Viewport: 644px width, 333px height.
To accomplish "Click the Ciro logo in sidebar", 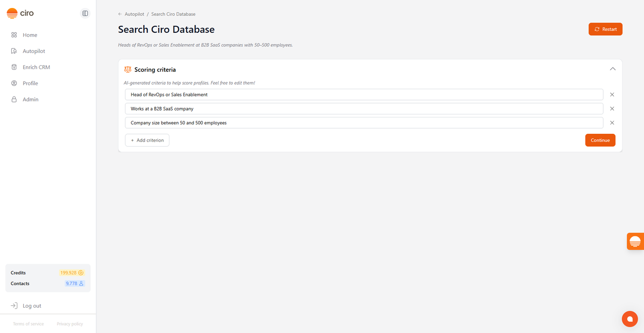I will click(20, 13).
